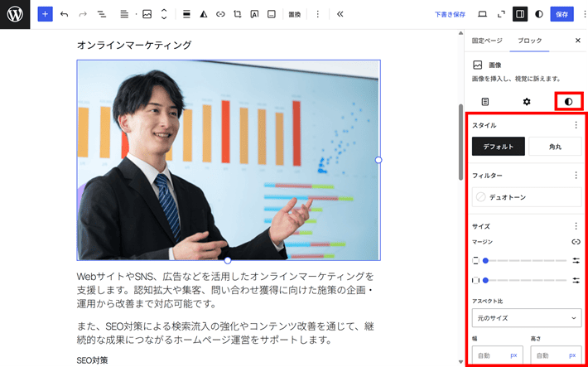588x367 pixels.
Task: Click the paragraph starting また、SEO対策による
Action: [225, 333]
